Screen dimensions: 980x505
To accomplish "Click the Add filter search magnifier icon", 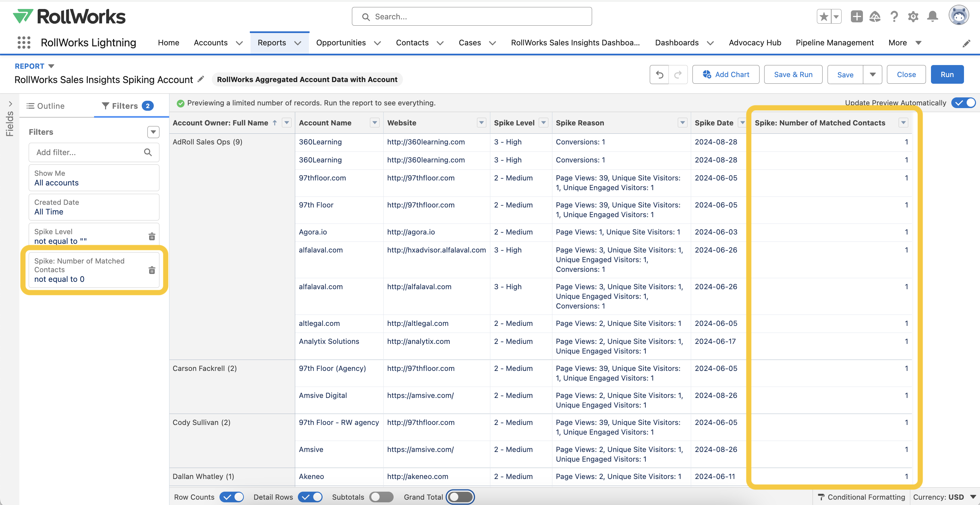I will pyautogui.click(x=148, y=152).
